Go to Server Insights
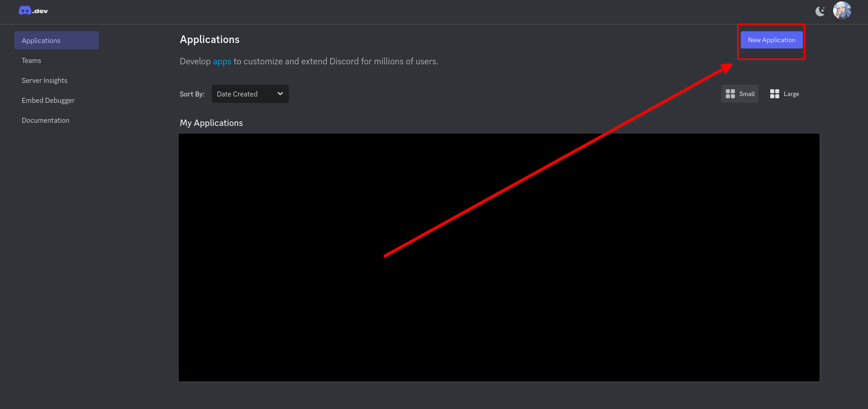 (x=44, y=81)
